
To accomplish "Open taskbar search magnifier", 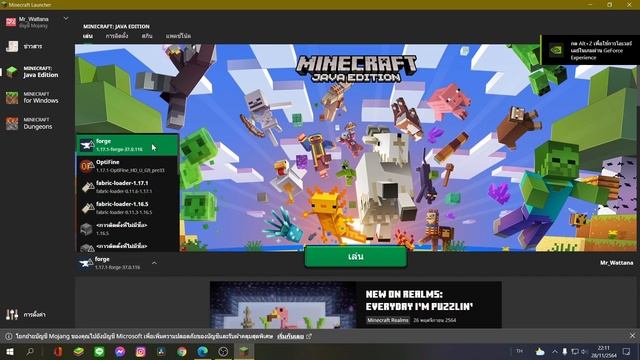I will pos(30,351).
